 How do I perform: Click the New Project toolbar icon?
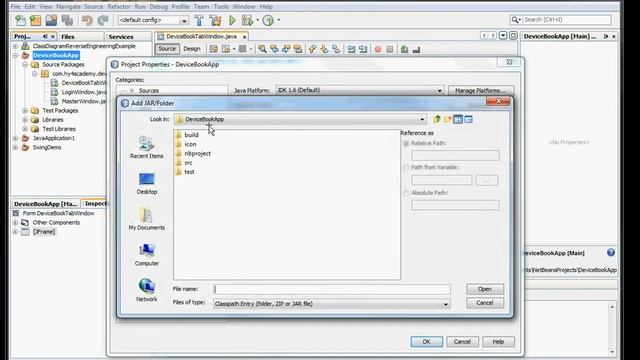pyautogui.click(x=36, y=20)
